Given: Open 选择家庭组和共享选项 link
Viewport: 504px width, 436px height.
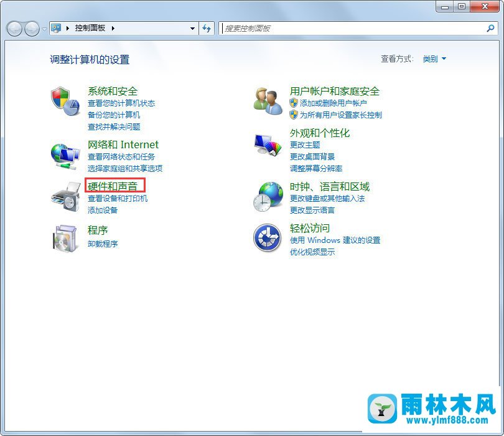Looking at the screenshot, I should click(125, 168).
